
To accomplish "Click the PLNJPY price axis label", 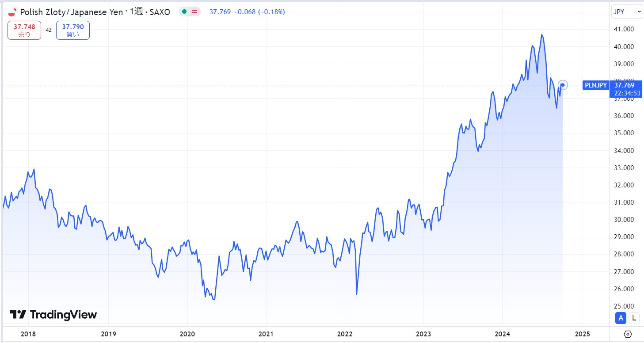I will click(x=595, y=85).
